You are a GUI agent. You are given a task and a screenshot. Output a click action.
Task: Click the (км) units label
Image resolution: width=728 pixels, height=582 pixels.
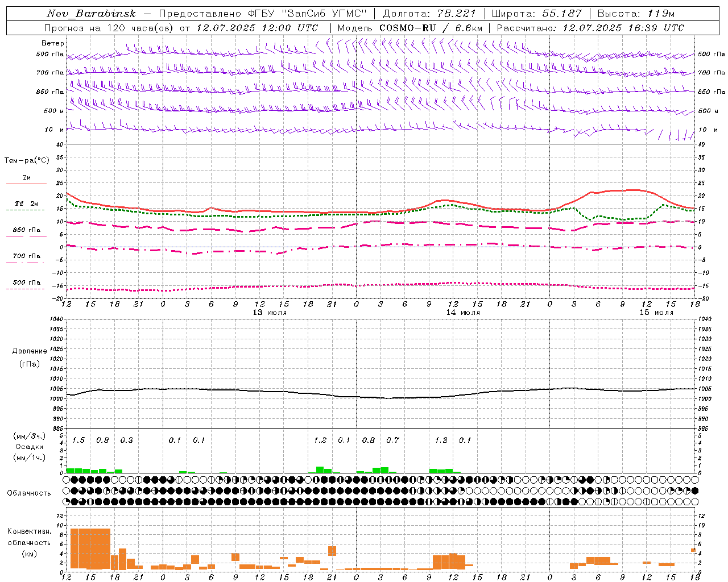[30, 553]
